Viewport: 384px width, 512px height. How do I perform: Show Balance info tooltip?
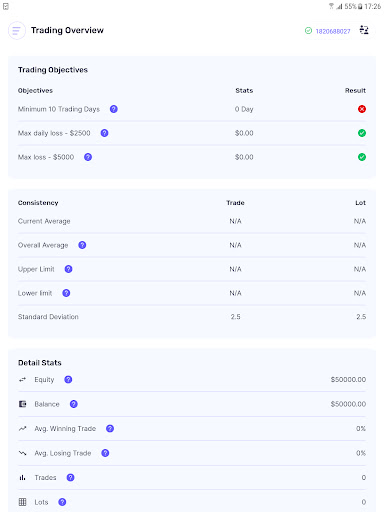tap(74, 404)
